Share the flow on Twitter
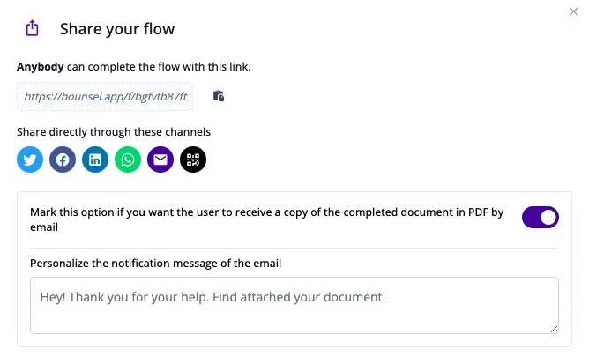 coord(30,160)
